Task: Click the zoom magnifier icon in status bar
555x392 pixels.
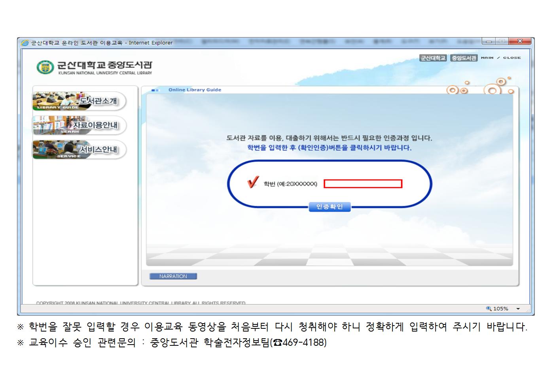Action: coord(489,309)
